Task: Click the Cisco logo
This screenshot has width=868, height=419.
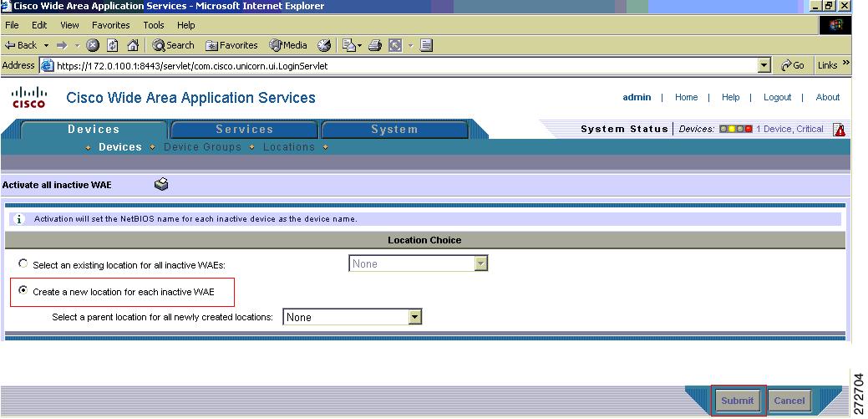Action: (x=28, y=98)
